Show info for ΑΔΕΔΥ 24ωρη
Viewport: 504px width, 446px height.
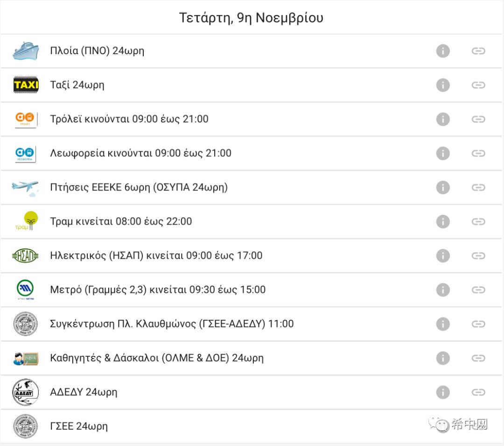pos(442,392)
